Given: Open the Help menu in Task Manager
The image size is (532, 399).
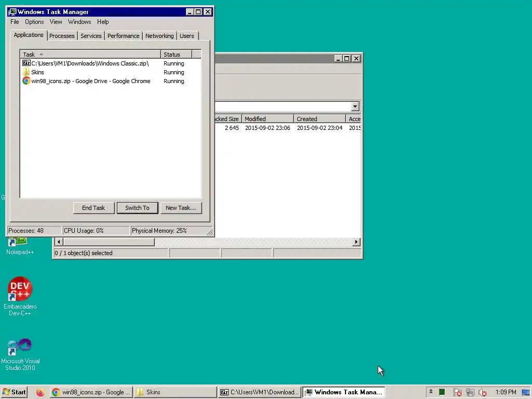Looking at the screenshot, I should click(103, 22).
